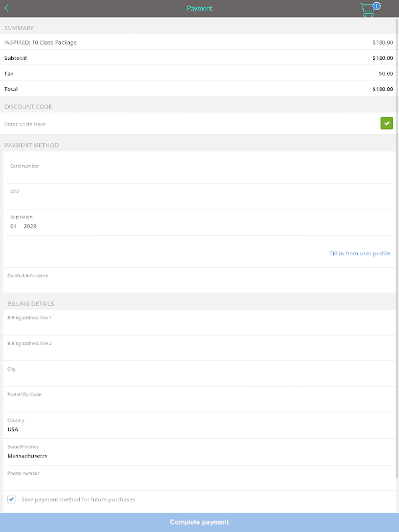
Task: Apply discount code with green checkmark
Action: click(386, 123)
